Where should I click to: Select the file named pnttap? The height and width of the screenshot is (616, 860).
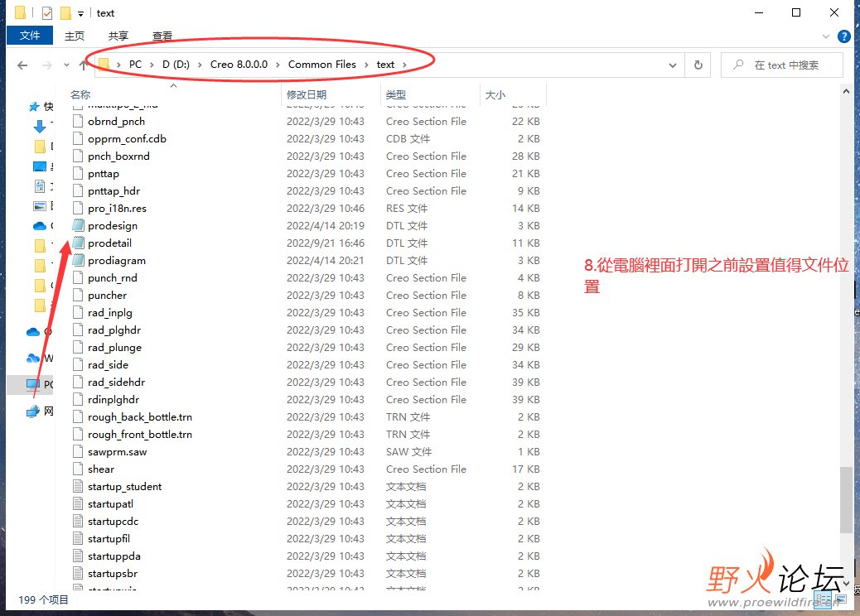coord(103,174)
